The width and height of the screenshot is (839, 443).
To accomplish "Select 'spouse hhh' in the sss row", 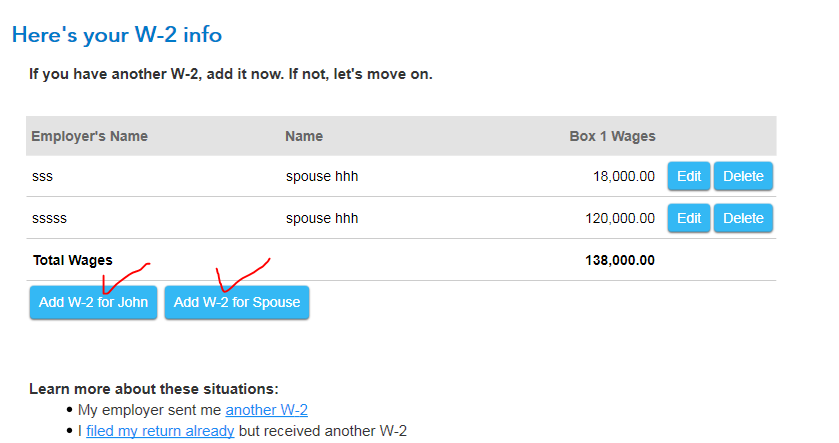I will 321,177.
